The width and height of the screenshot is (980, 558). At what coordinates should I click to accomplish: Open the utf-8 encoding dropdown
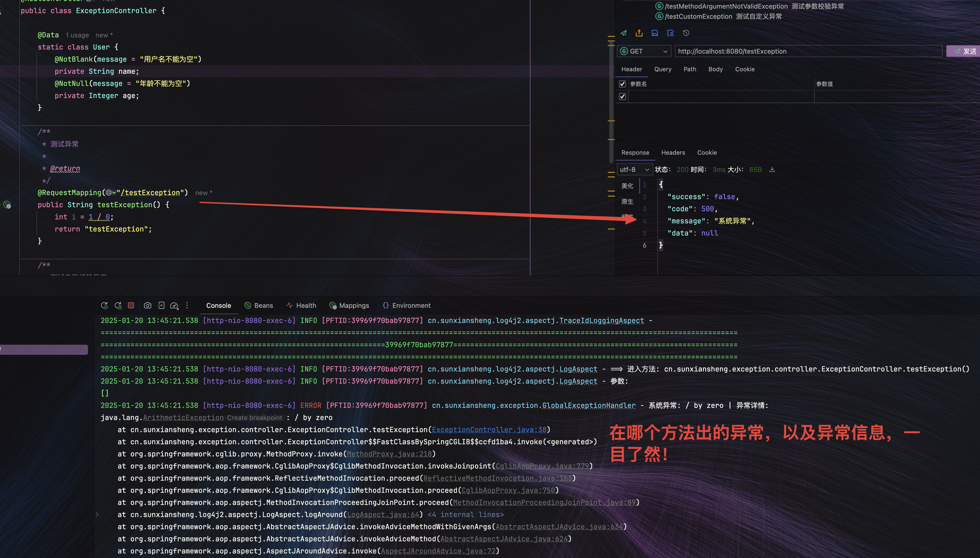635,169
